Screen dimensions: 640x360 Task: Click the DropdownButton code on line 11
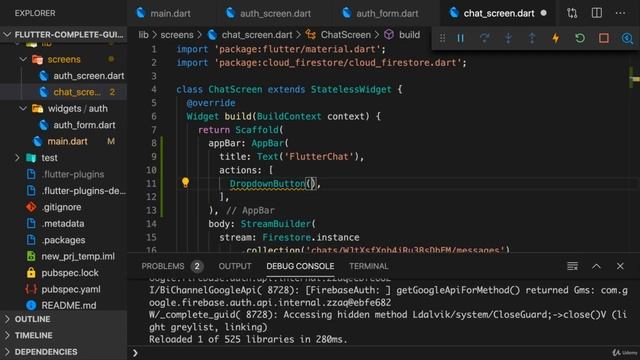[x=267, y=184]
